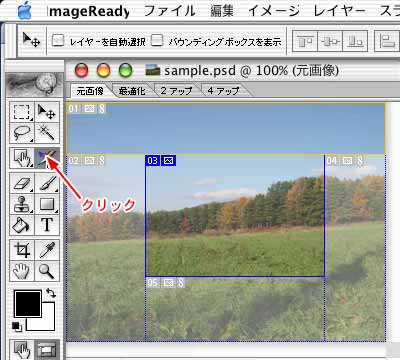Pick the Paintbrush tool
This screenshot has width=400, height=360.
[47, 183]
